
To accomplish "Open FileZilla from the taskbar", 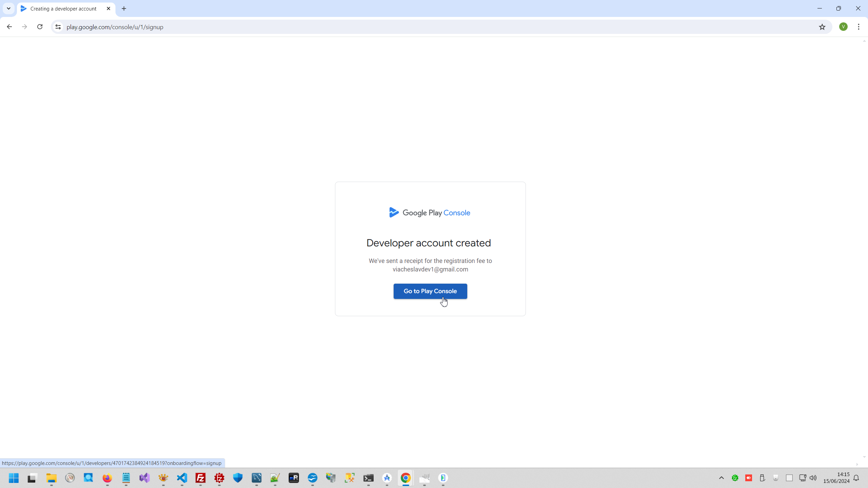I will [200, 478].
